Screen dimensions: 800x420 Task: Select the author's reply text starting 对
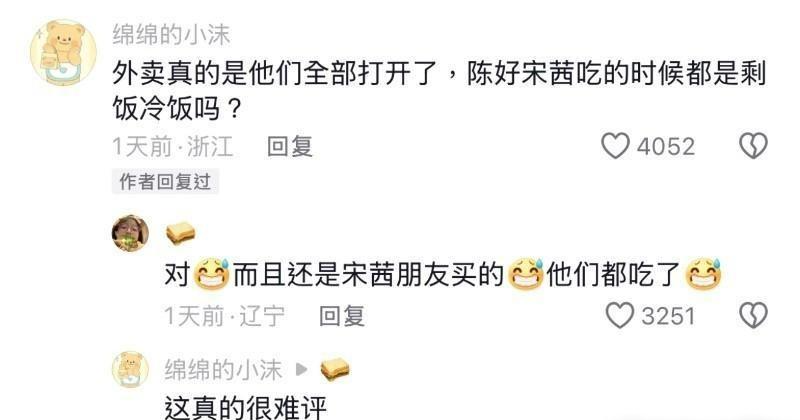(x=443, y=275)
